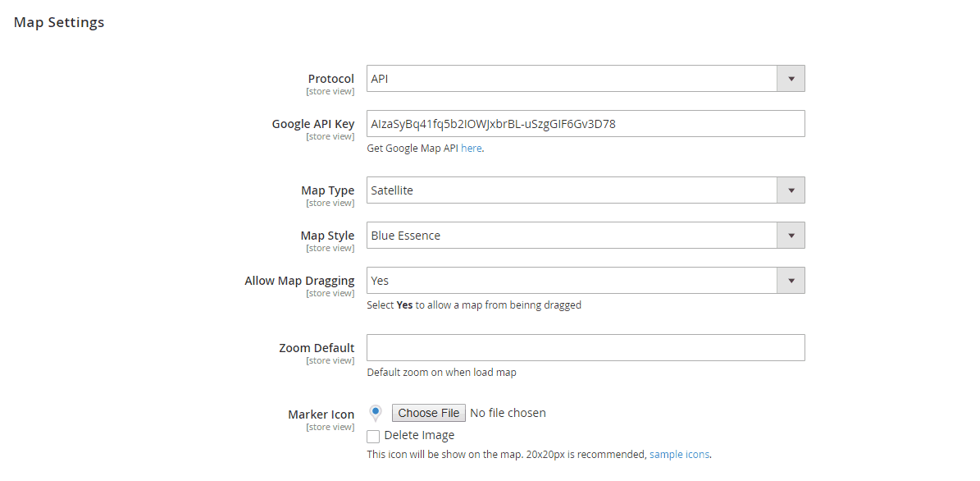Click the Zoom Default field label

317,348
